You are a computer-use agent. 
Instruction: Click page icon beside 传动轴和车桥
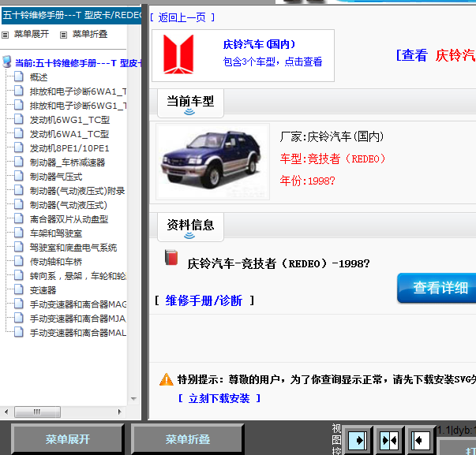[19, 261]
